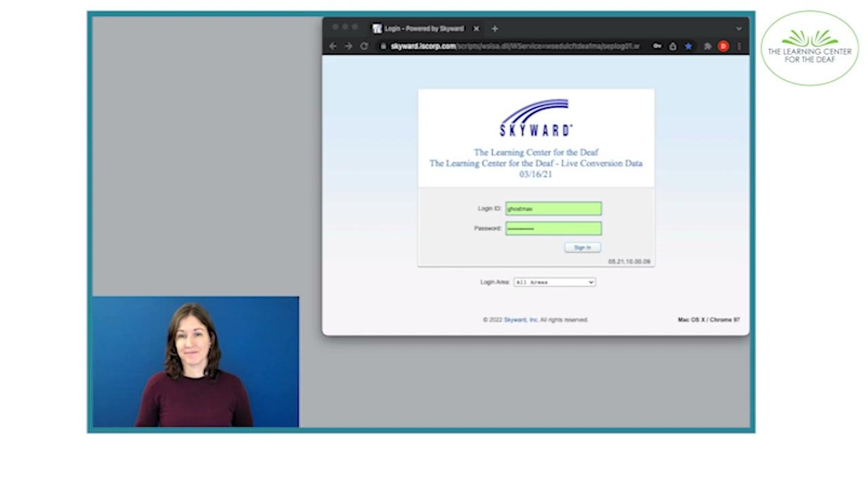The height and width of the screenshot is (488, 868).
Task: Go back with the browser back arrow
Action: pos(333,46)
